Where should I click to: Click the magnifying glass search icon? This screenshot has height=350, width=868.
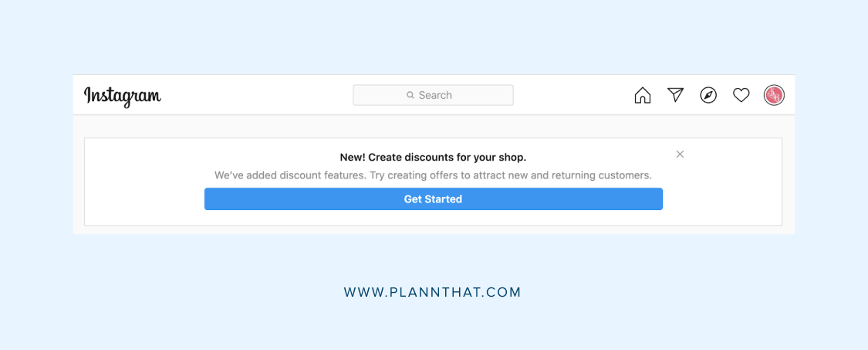410,95
